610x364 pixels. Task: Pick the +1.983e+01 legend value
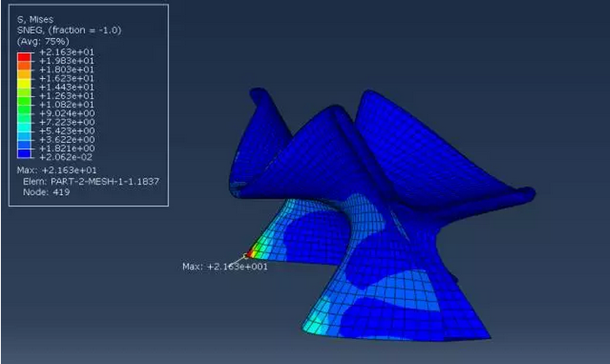(x=67, y=61)
